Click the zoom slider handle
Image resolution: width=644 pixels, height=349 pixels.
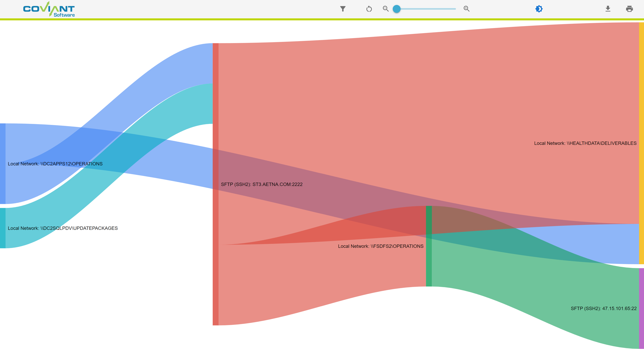point(396,9)
